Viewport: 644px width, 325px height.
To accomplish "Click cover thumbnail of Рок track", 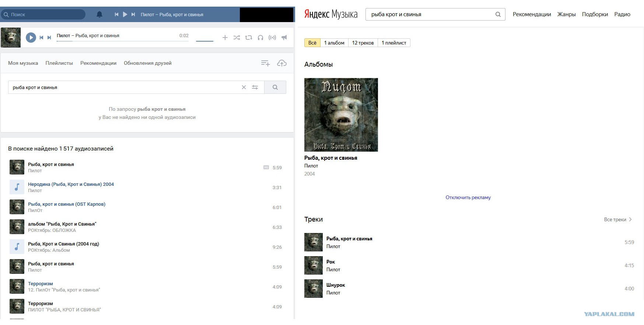I will point(314,265).
